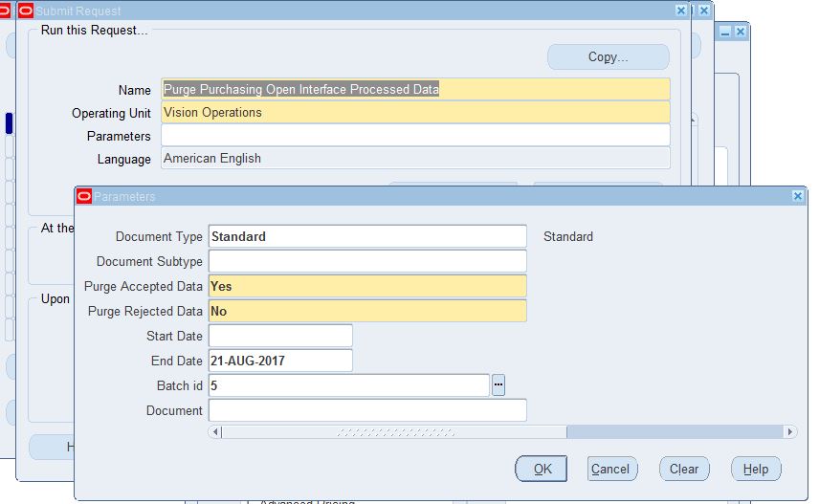Focus the Document Type field
Viewport: 819px width, 504px height.
coord(367,236)
